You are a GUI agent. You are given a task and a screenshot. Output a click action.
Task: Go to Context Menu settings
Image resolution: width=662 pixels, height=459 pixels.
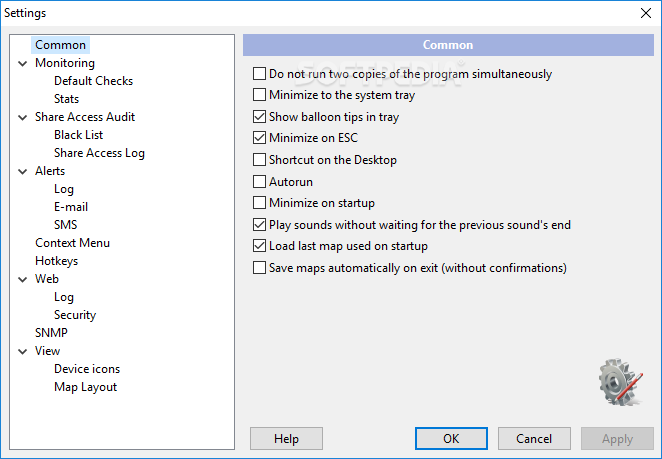pos(72,243)
